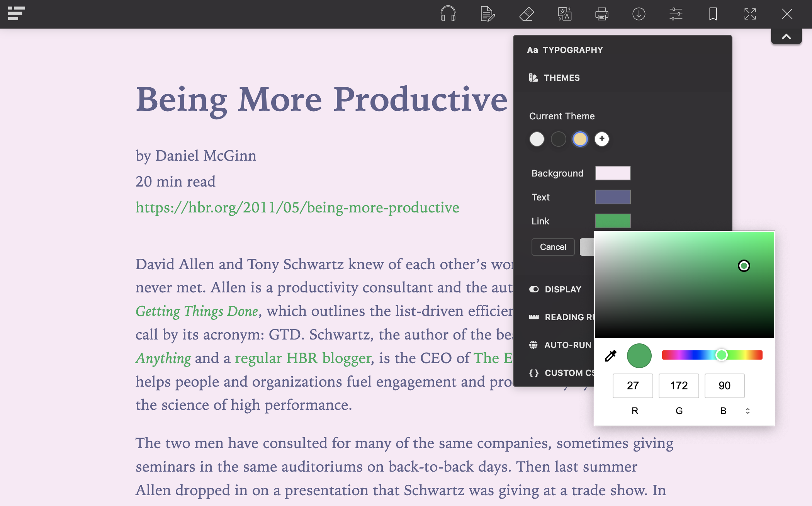Select the dark theme circle

pyautogui.click(x=558, y=139)
